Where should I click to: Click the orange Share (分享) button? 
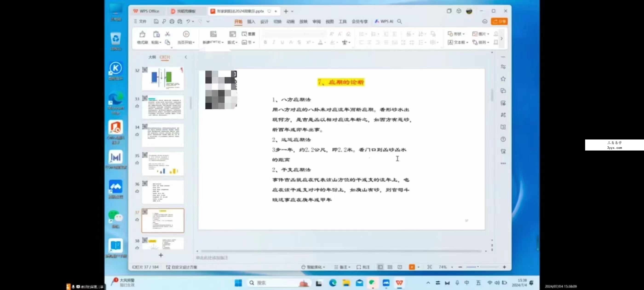pyautogui.click(x=499, y=21)
